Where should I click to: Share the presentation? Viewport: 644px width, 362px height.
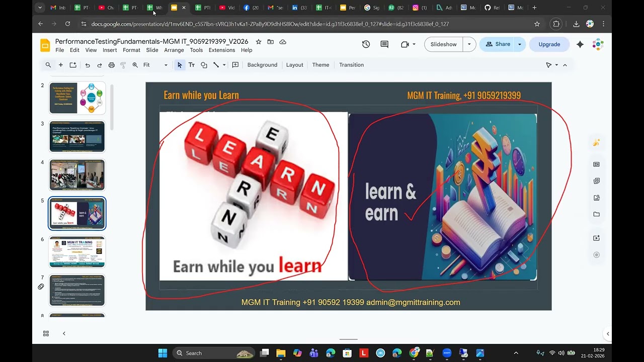498,44
